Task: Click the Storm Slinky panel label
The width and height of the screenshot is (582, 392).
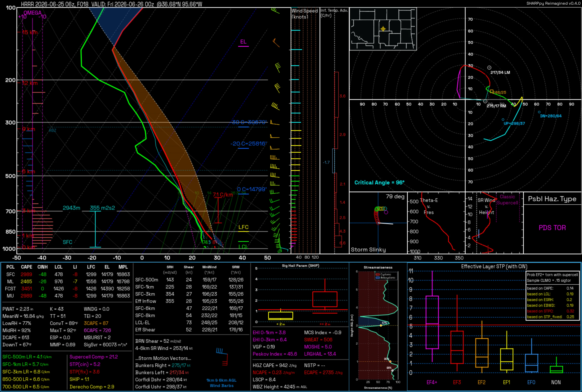Action: (x=368, y=250)
